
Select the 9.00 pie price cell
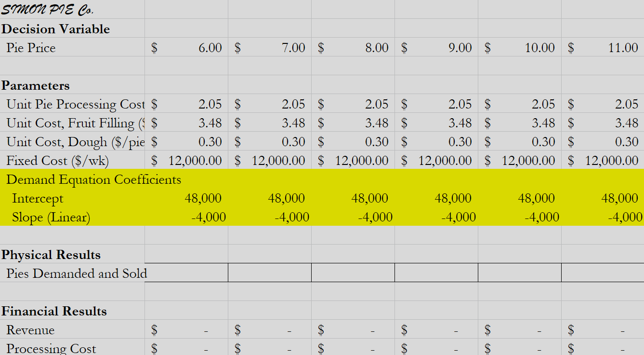point(436,48)
